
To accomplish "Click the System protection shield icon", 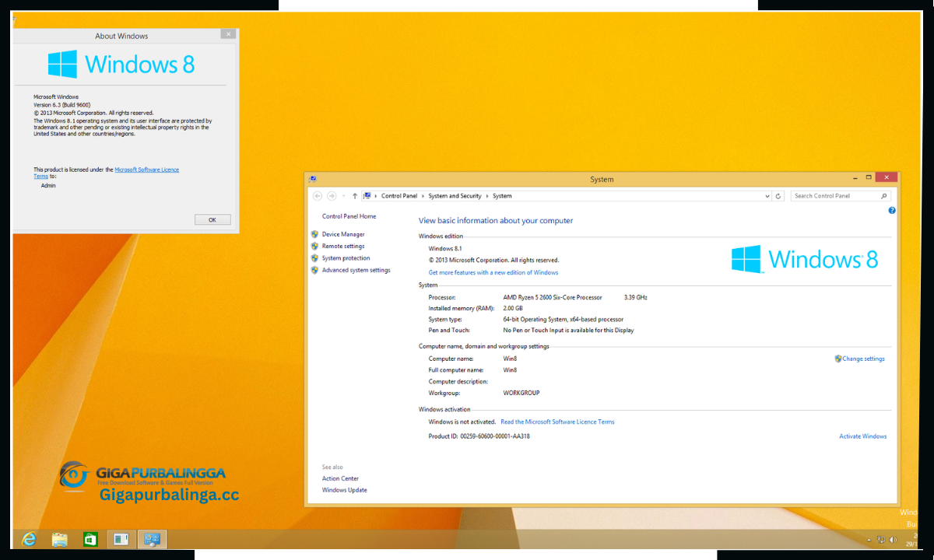I will coord(314,258).
